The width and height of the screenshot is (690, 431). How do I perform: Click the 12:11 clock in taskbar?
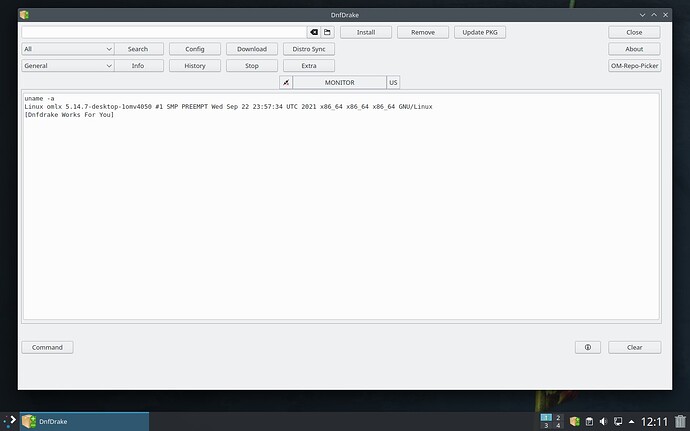tap(654, 422)
